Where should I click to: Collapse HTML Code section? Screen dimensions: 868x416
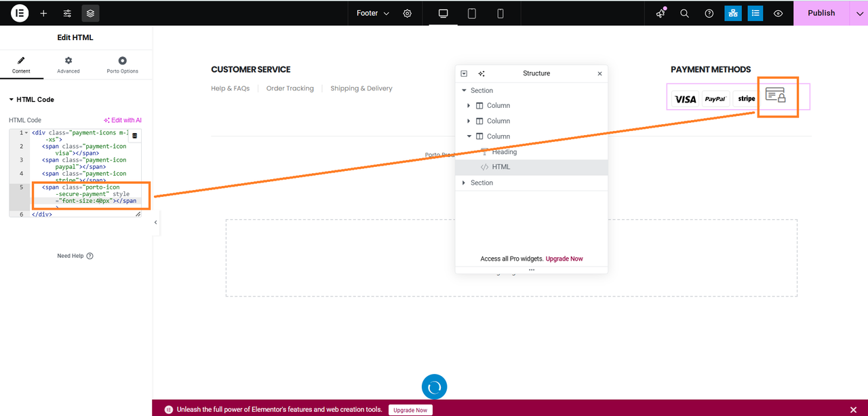pyautogui.click(x=31, y=100)
